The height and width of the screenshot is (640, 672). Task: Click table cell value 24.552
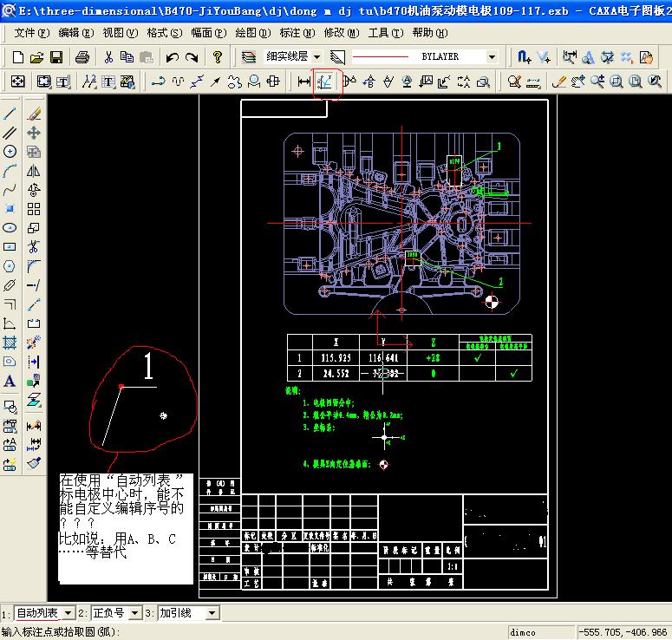336,374
